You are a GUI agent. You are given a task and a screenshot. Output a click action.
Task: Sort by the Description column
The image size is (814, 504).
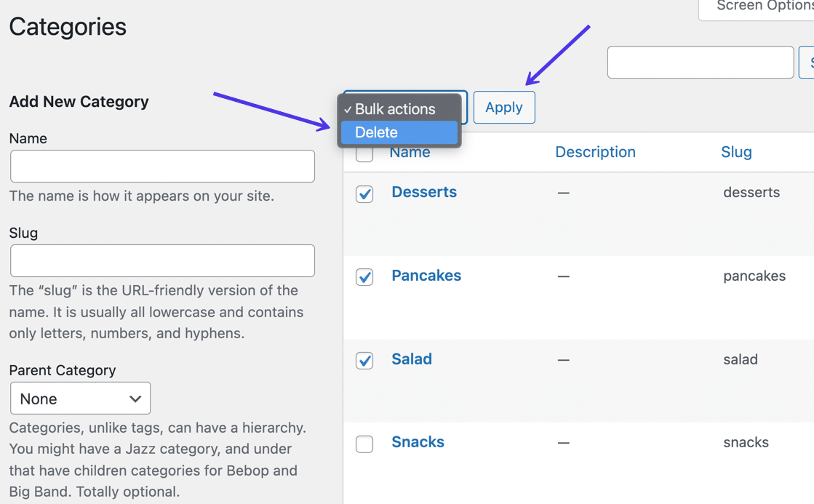595,151
